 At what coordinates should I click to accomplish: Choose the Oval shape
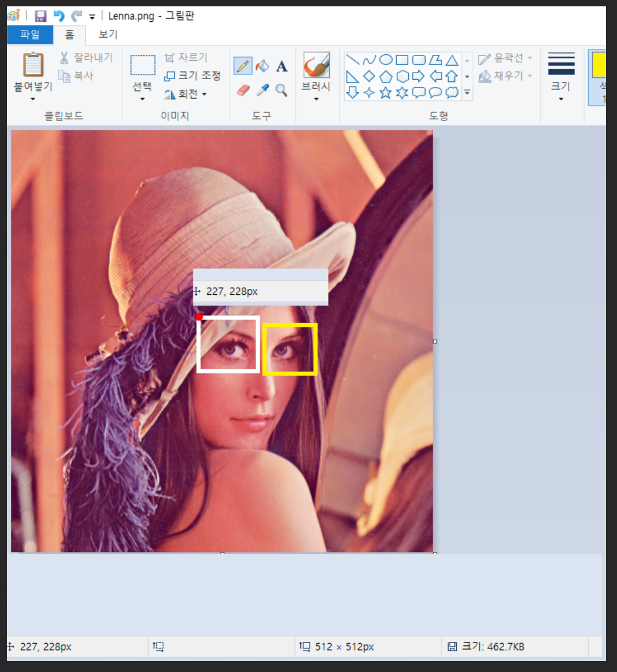pyautogui.click(x=386, y=60)
